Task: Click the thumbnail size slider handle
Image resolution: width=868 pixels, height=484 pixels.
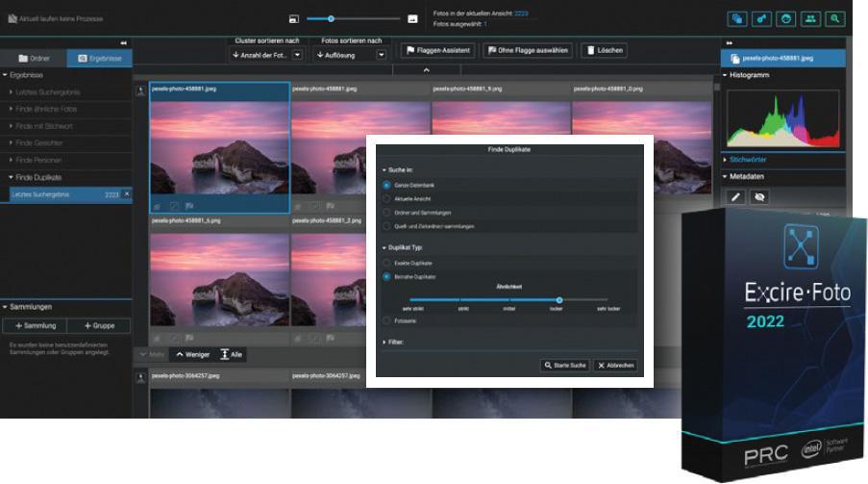Action: coord(331,19)
